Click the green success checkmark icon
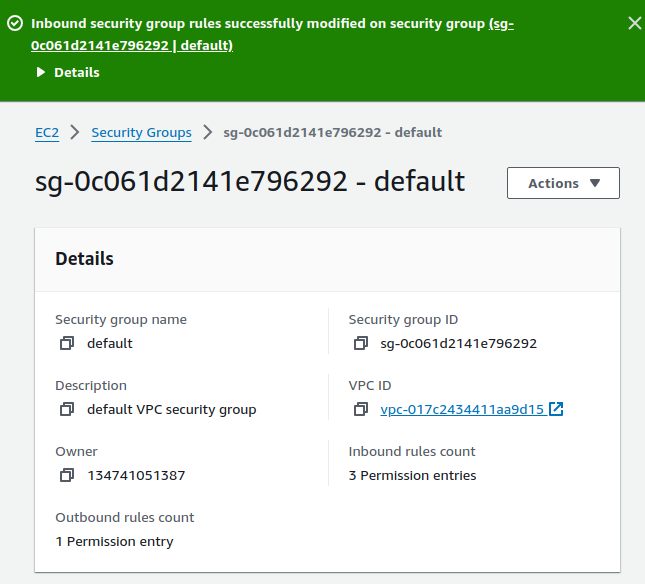The width and height of the screenshot is (645, 584). click(x=15, y=23)
